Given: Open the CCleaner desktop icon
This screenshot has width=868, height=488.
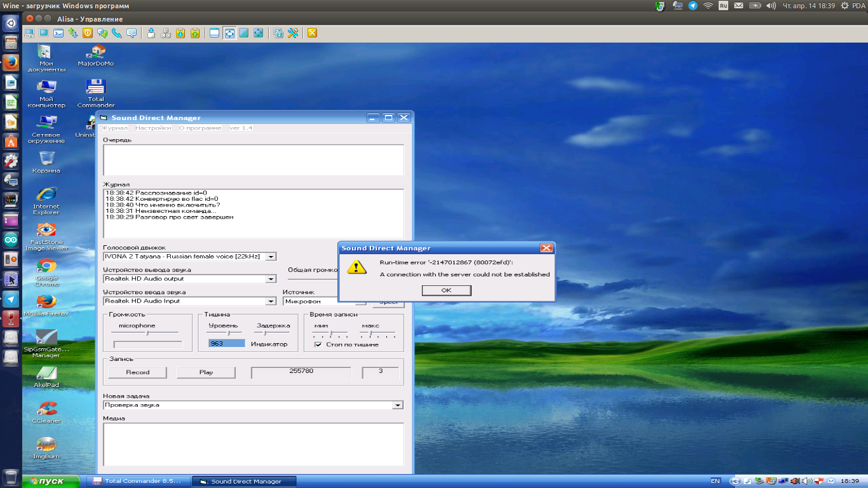Looking at the screenshot, I should (x=46, y=409).
